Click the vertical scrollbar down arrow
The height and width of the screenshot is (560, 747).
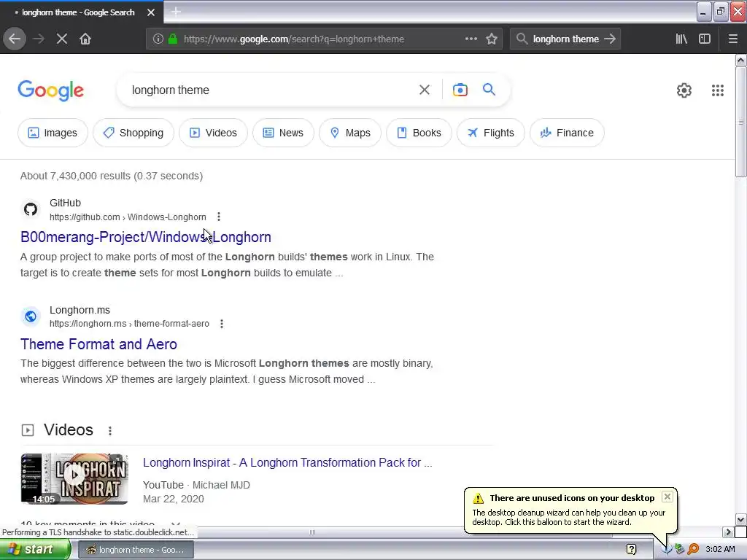tap(741, 519)
